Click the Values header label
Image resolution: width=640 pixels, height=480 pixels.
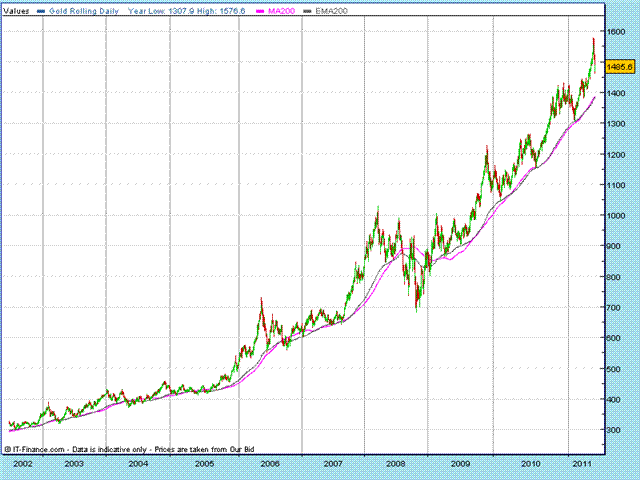point(16,9)
